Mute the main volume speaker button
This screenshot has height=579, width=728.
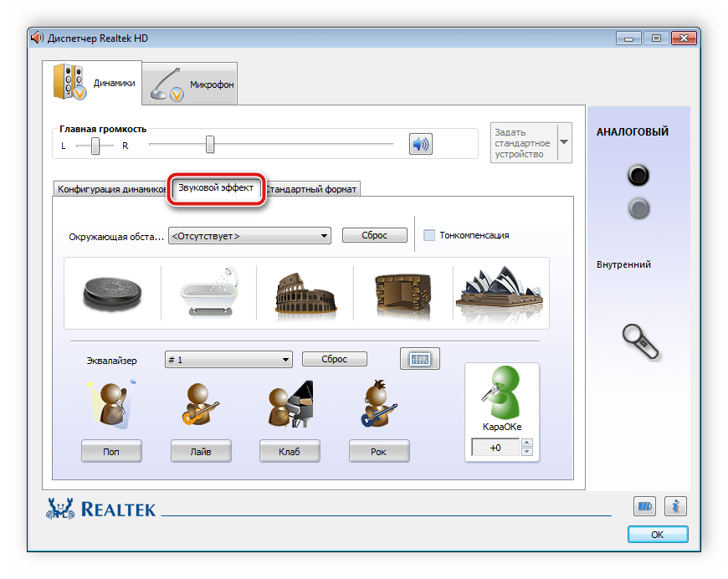[420, 145]
